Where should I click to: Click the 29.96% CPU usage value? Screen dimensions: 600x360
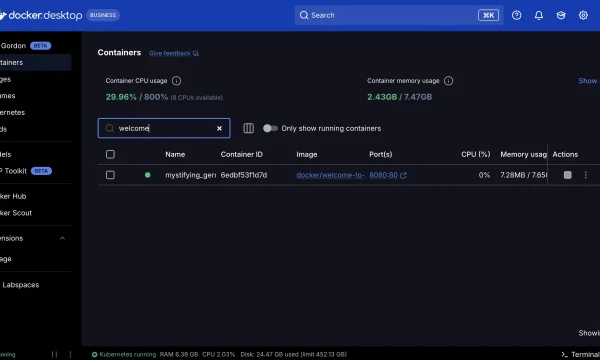point(121,97)
